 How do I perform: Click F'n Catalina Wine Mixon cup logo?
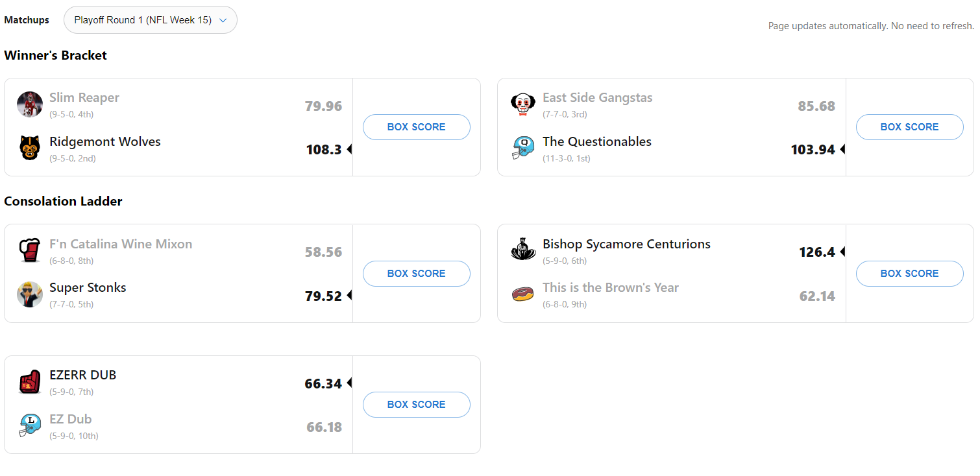point(30,251)
